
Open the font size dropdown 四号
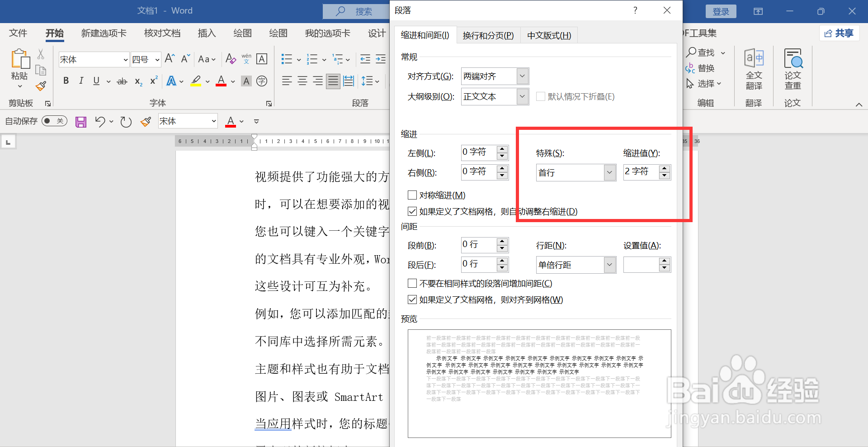[x=157, y=59]
